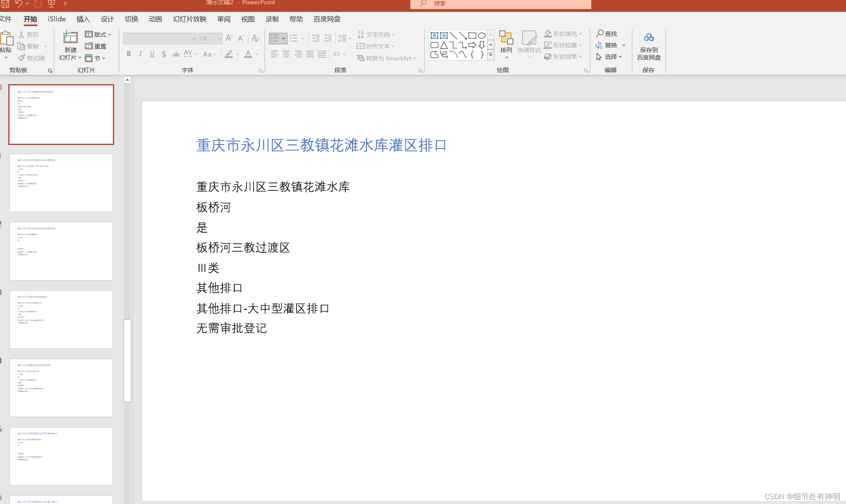Select the second slide thumbnail

click(61, 182)
